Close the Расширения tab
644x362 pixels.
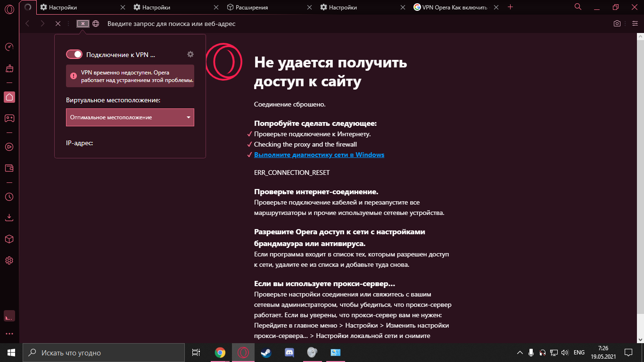(x=309, y=7)
